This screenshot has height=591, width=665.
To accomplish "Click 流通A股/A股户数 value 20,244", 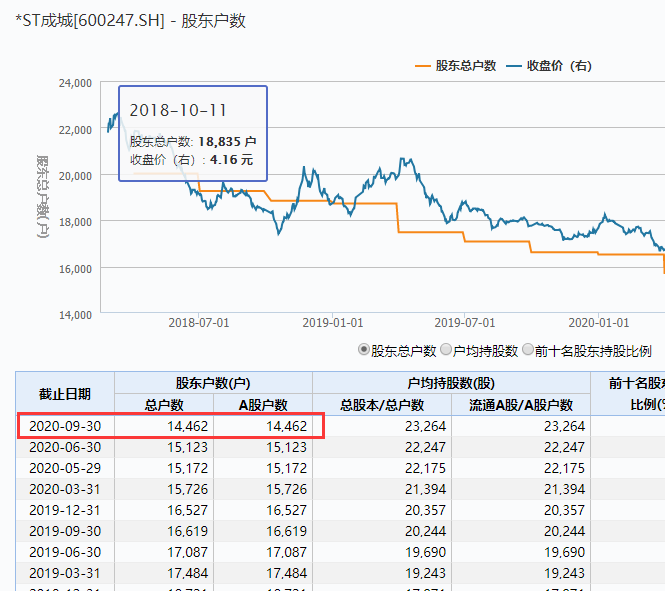I will point(564,531).
